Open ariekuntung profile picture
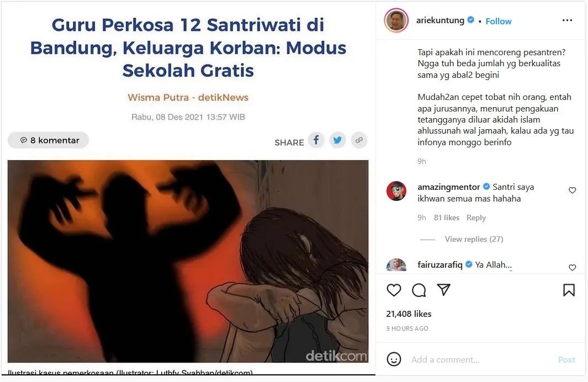Viewport: 588px width, 382px height. [396, 20]
